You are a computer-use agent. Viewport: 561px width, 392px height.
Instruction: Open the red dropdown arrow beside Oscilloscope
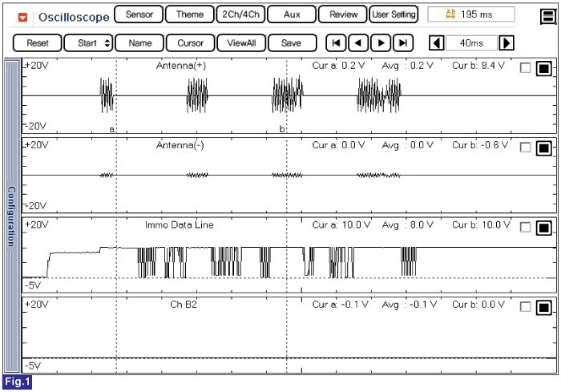coord(23,16)
